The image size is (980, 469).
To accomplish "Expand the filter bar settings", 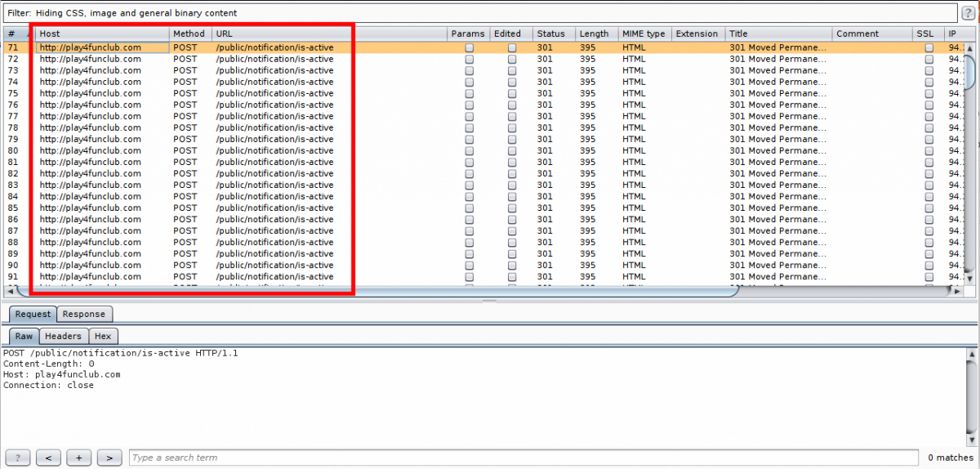I will 482,13.
